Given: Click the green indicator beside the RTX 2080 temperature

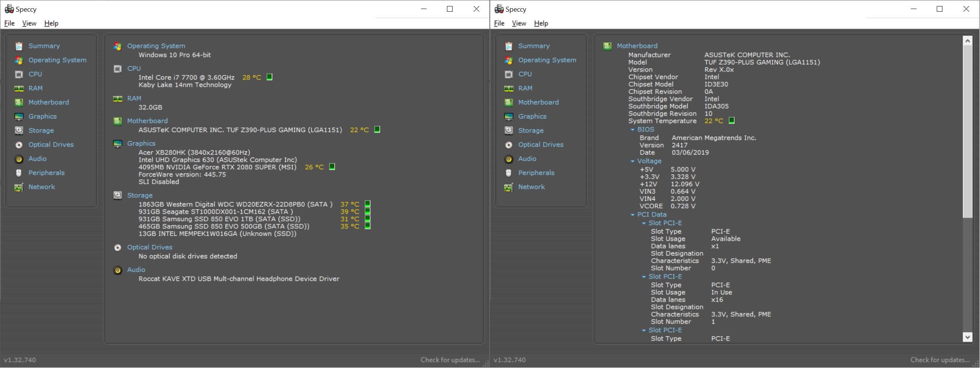Looking at the screenshot, I should click(x=332, y=167).
